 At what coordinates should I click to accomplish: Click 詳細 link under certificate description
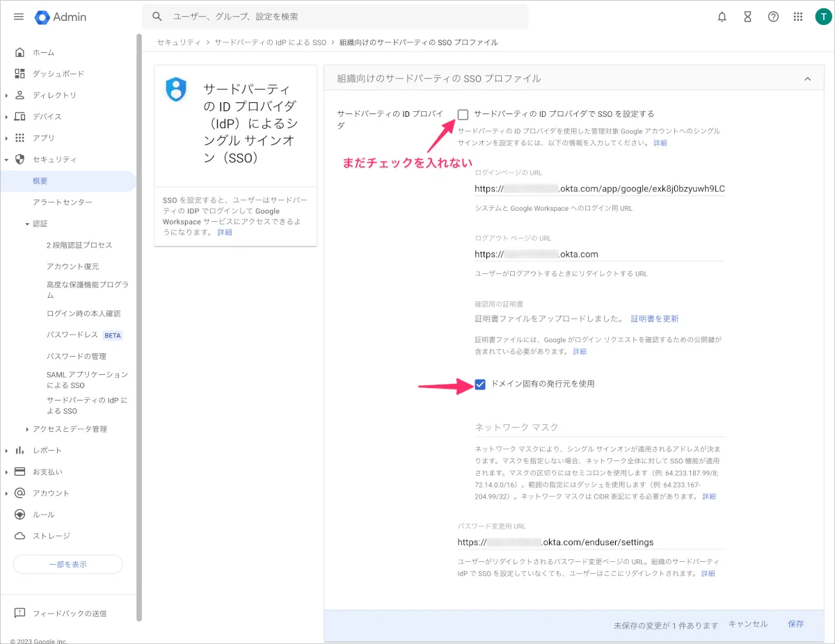[x=580, y=351]
